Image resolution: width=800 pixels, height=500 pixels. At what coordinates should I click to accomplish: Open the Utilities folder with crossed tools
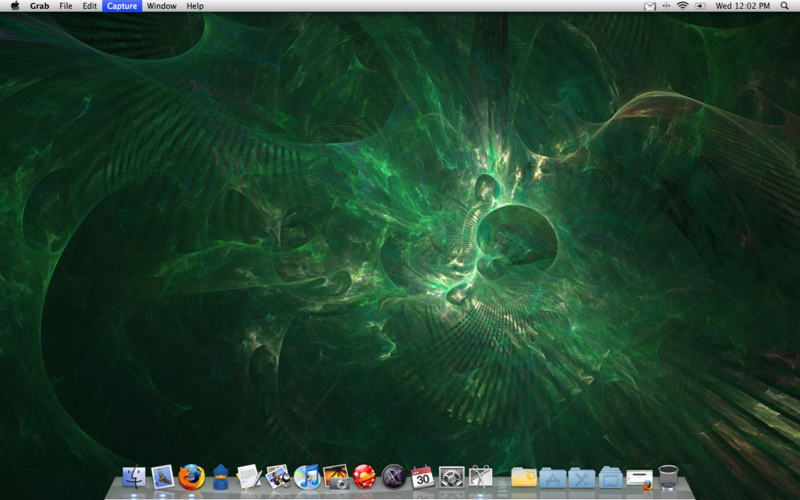tap(582, 478)
